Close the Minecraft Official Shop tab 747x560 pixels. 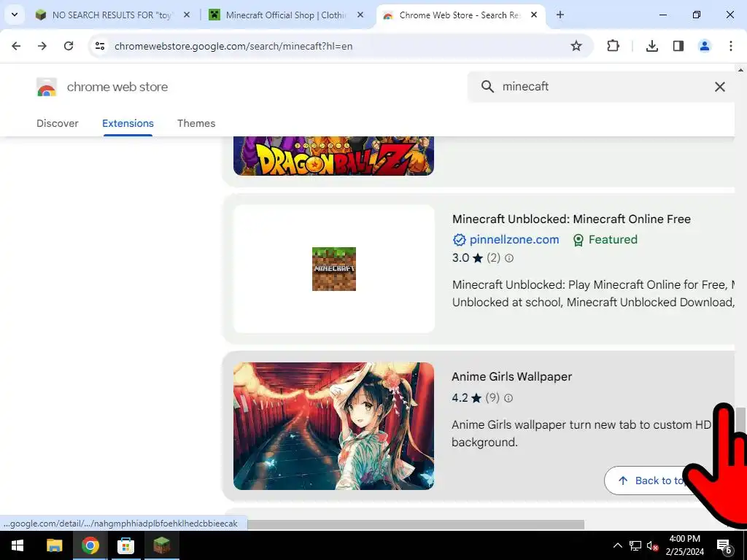point(360,15)
